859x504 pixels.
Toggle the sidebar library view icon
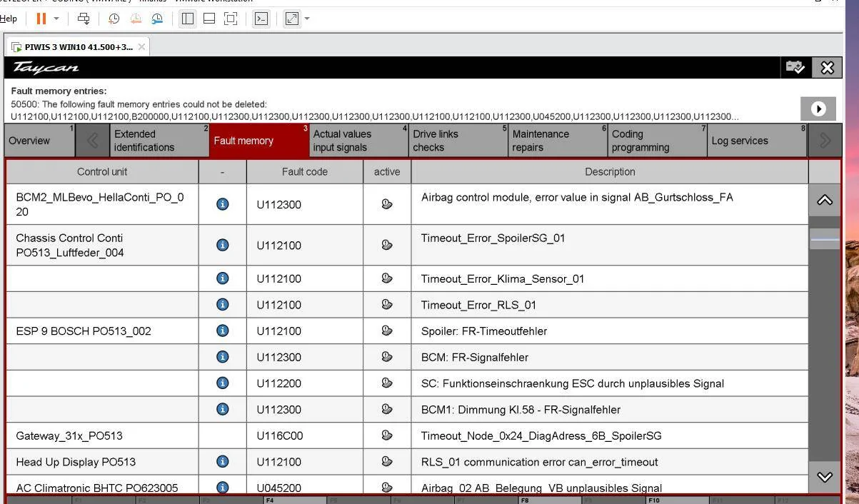[188, 19]
